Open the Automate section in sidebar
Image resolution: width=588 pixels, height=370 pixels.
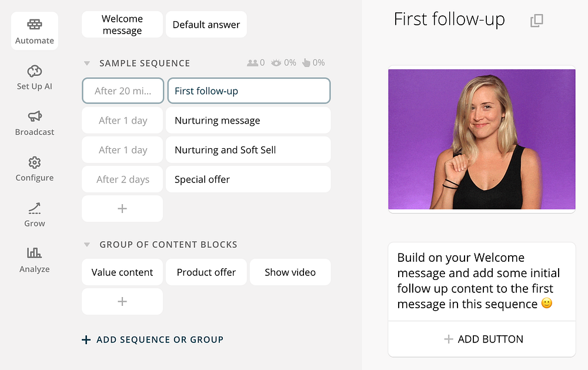click(x=35, y=31)
